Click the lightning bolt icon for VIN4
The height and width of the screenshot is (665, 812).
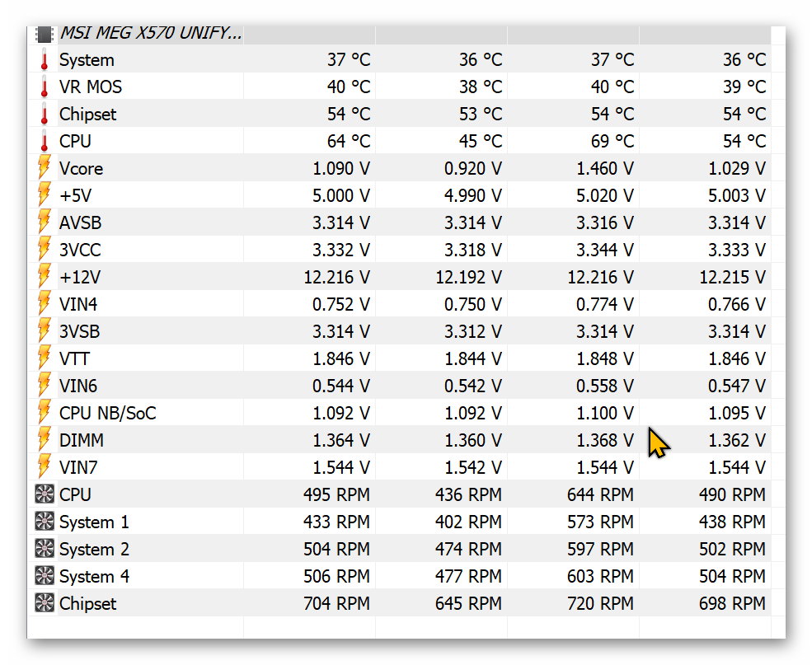[45, 304]
